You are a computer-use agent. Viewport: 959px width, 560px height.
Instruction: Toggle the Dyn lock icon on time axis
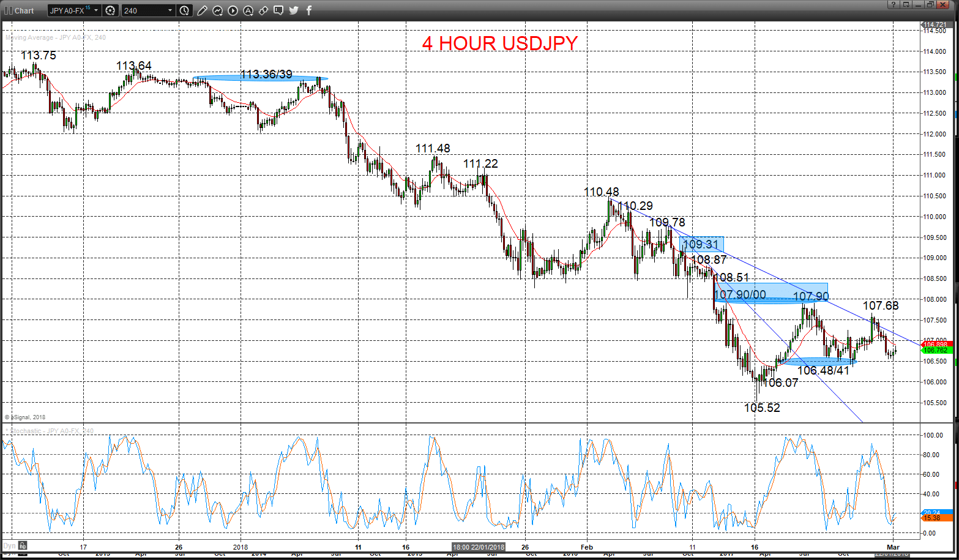point(23,545)
